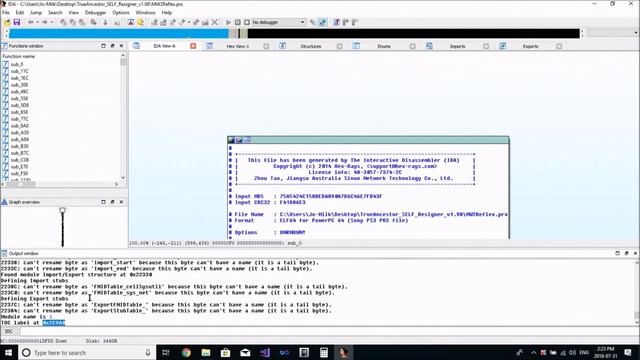
Task: Switch to the Hex View-1 tab
Action: [238, 46]
